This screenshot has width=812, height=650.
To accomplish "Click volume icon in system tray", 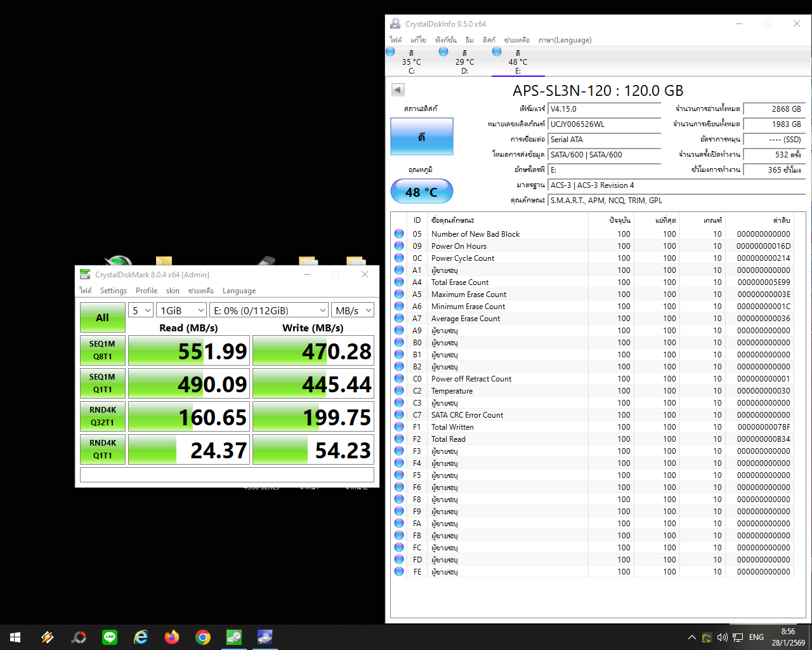I will 722,637.
